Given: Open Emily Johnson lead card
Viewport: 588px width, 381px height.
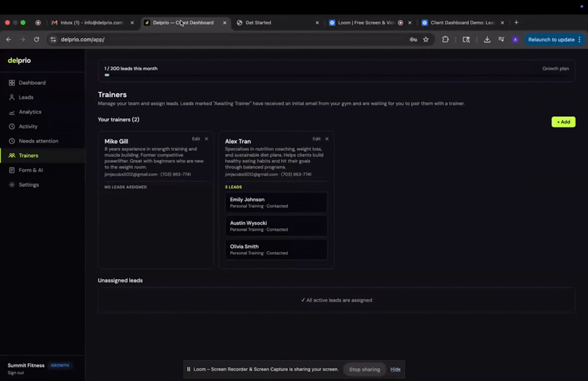Looking at the screenshot, I should point(276,202).
